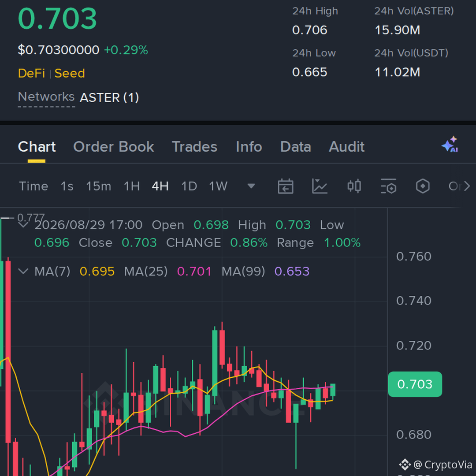
Task: Click the hexagon chart tools icon
Action: point(423,186)
